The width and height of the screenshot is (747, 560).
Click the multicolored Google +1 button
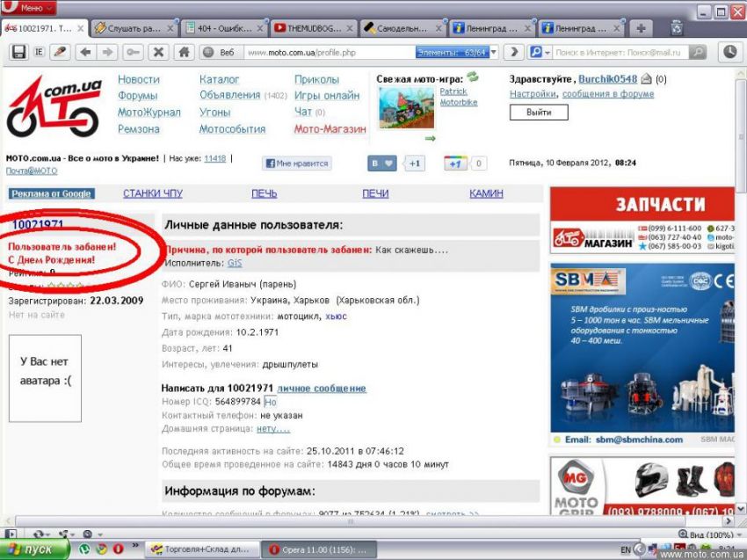(x=455, y=164)
